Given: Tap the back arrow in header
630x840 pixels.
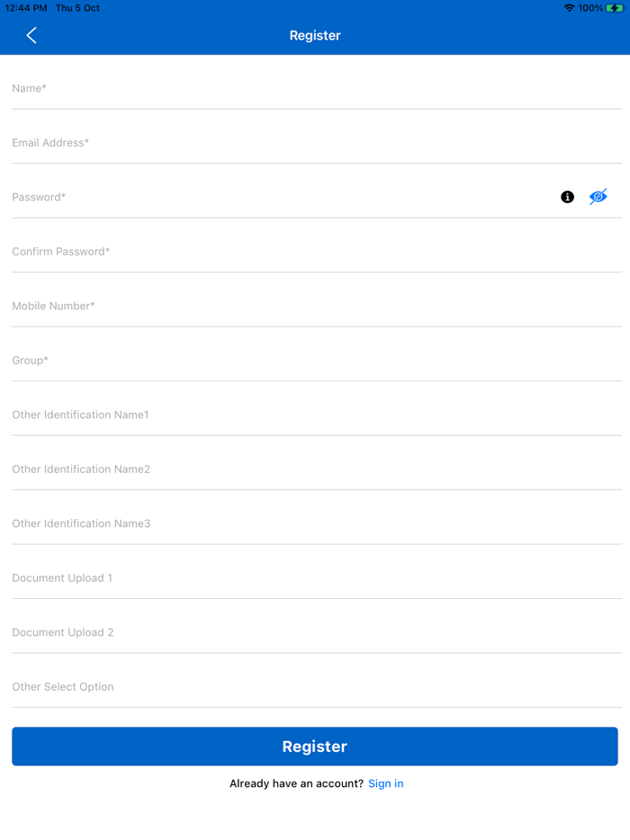Looking at the screenshot, I should coord(31,35).
